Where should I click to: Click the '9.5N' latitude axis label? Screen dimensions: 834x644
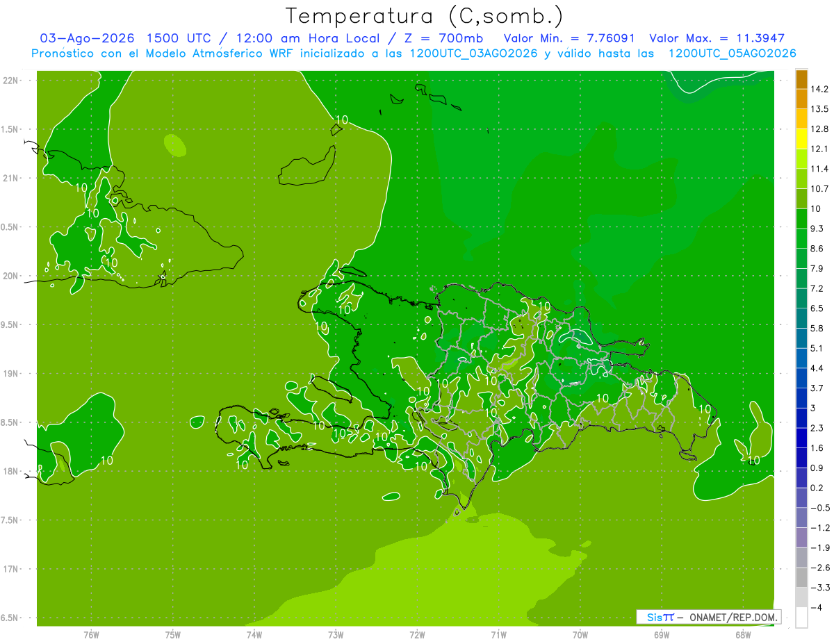tap(10, 325)
